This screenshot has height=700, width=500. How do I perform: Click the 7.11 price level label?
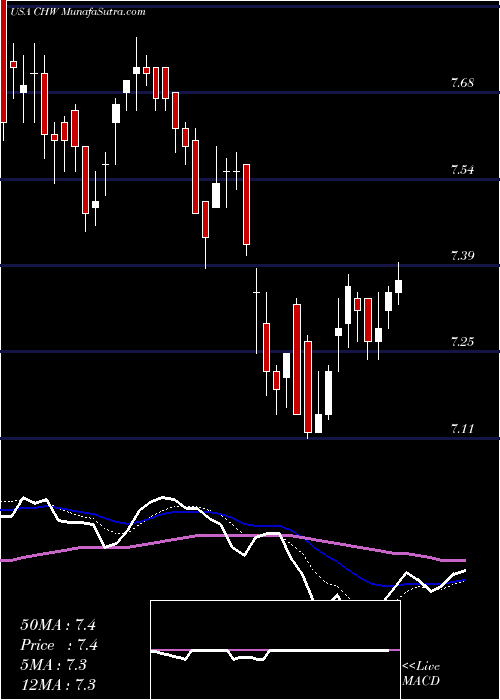462,429
